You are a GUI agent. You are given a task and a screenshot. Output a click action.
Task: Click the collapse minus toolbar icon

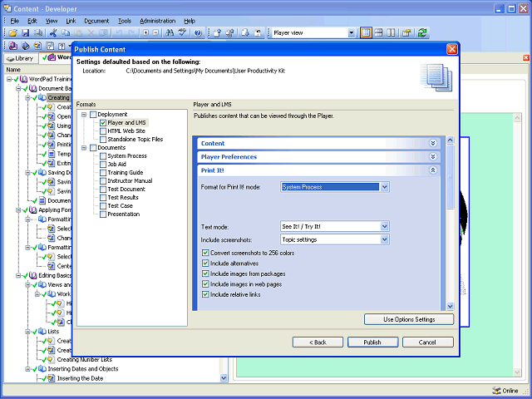(155, 33)
